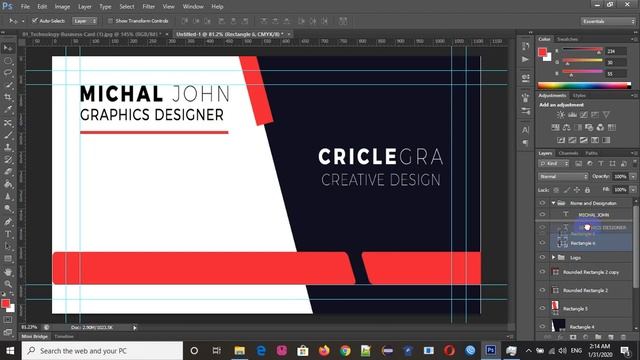
Task: Open the Fill slider dropdown arrow
Action: [x=633, y=190]
